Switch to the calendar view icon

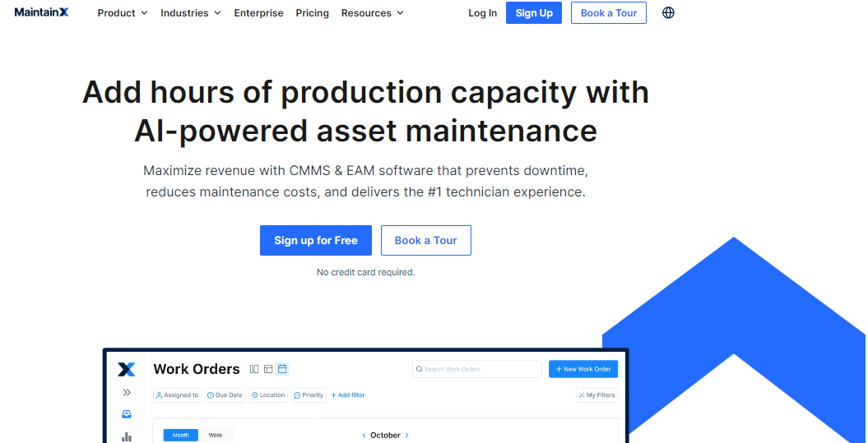click(282, 369)
